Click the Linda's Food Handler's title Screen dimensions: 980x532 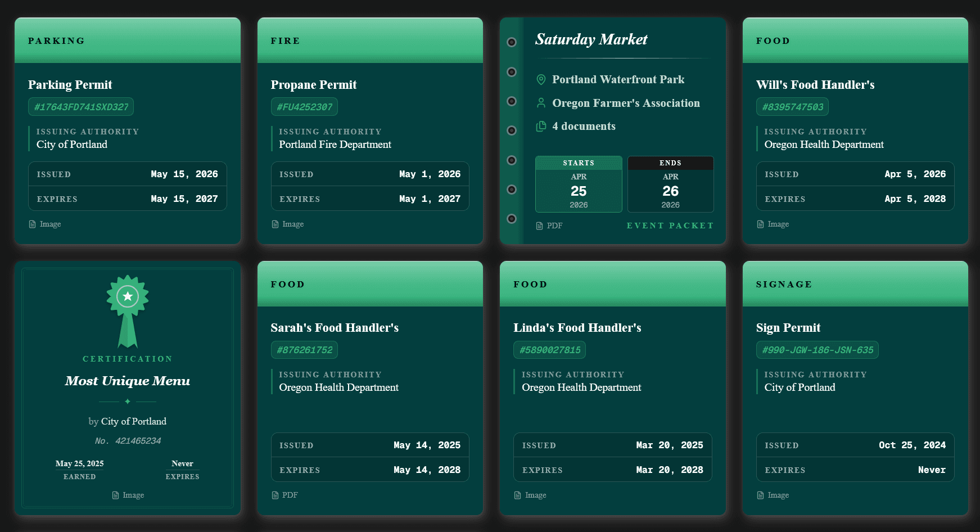[x=577, y=328]
